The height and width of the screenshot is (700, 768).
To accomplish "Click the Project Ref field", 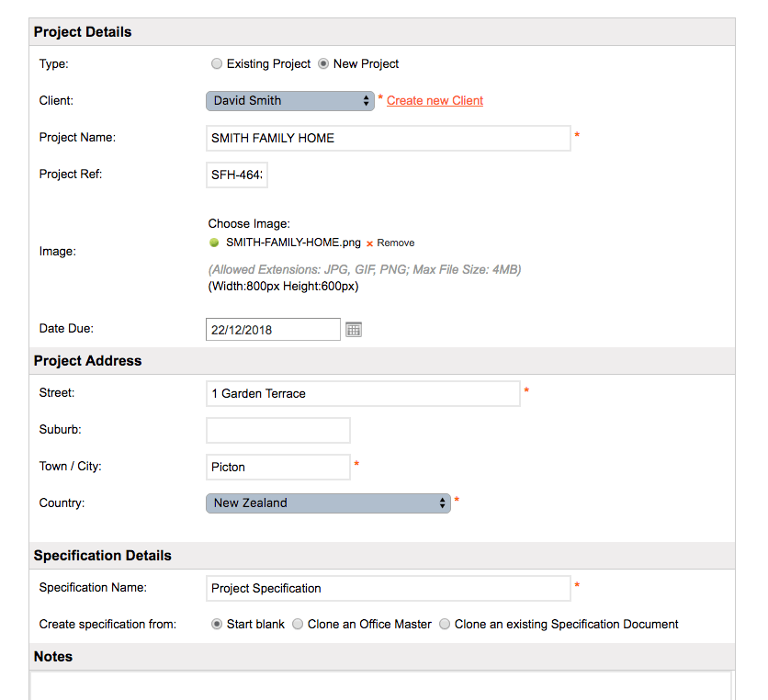I will click(236, 175).
